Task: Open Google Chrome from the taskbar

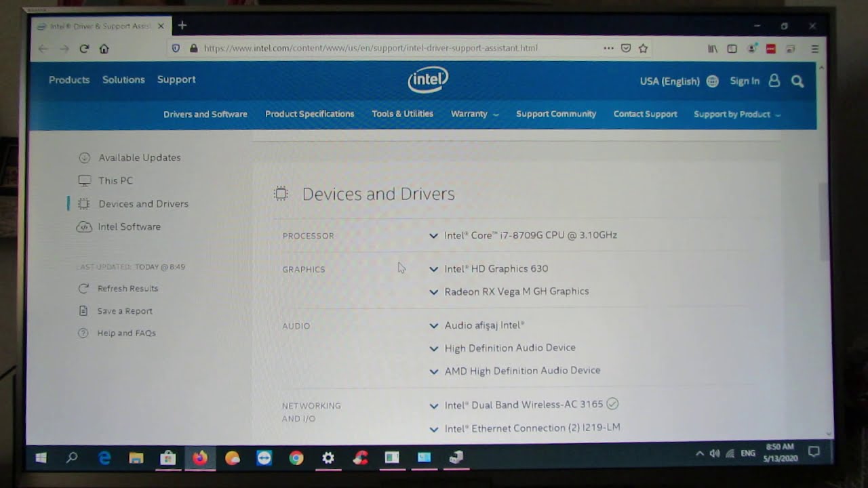Action: click(296, 458)
